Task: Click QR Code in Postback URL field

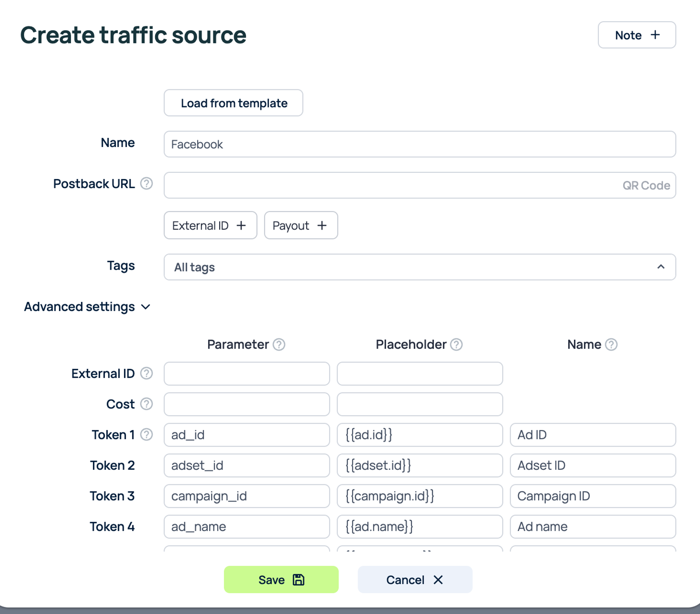Action: click(646, 185)
